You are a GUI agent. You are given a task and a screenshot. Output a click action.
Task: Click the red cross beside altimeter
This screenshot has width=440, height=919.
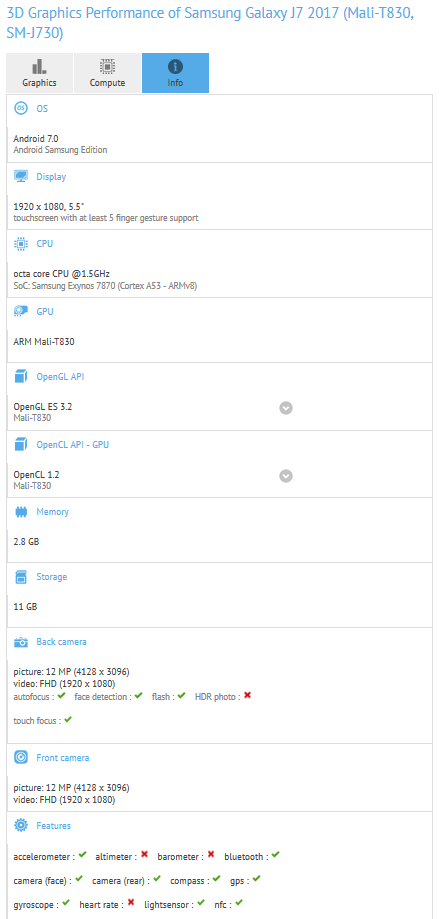tap(144, 855)
